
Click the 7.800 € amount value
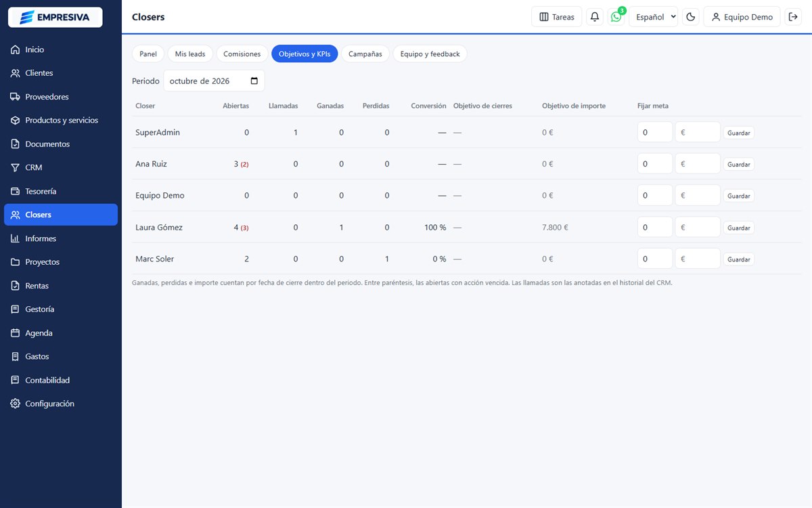[x=555, y=228]
